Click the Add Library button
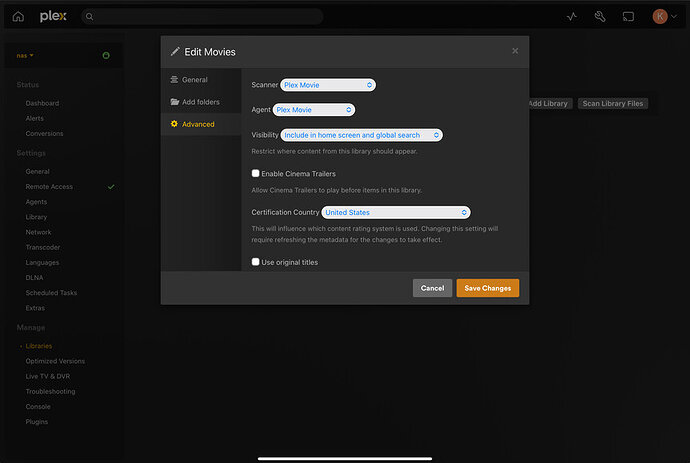Screen dimensions: 690x463 549,103
